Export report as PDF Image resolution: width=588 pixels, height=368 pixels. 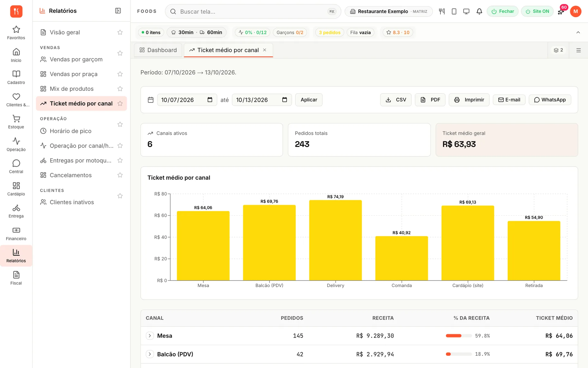(x=430, y=100)
